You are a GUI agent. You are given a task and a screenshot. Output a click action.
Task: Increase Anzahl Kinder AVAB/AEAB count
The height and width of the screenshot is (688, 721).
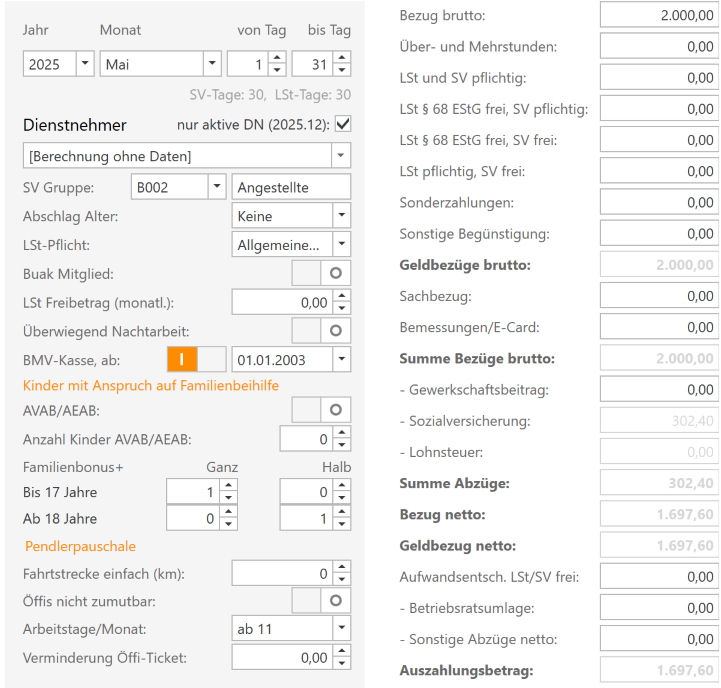[x=342, y=432]
